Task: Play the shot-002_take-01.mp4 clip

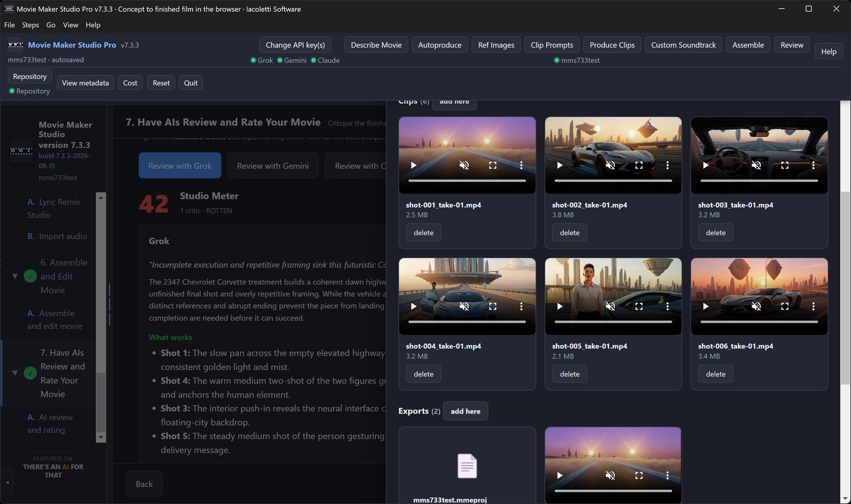Action: [x=560, y=165]
